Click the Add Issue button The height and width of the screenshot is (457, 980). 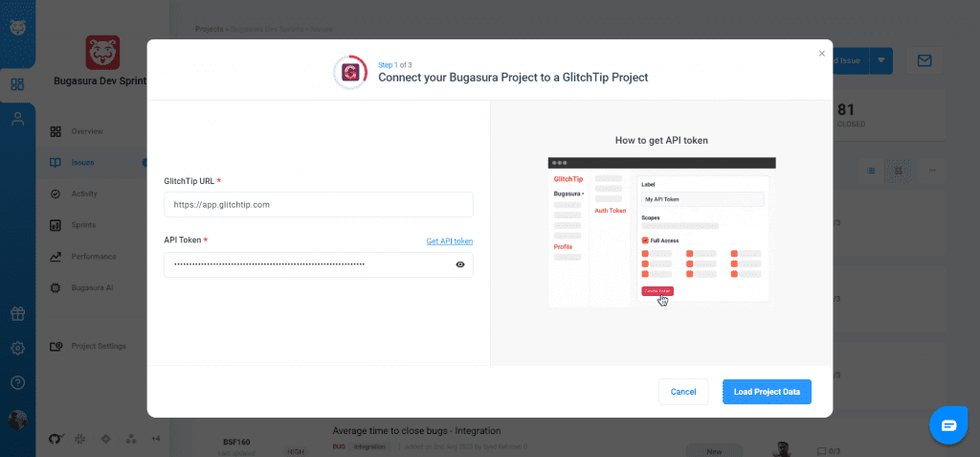click(851, 60)
